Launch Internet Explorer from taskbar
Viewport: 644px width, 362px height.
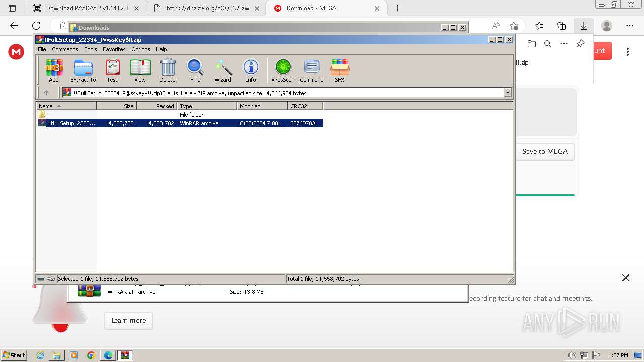pyautogui.click(x=40, y=355)
